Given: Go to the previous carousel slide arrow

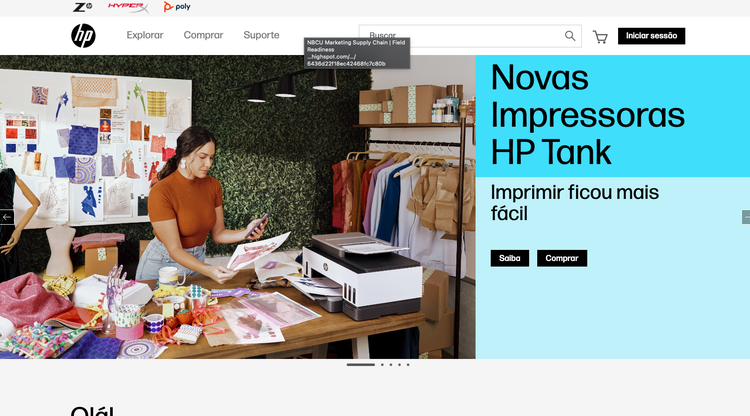Looking at the screenshot, I should pyautogui.click(x=6, y=217).
